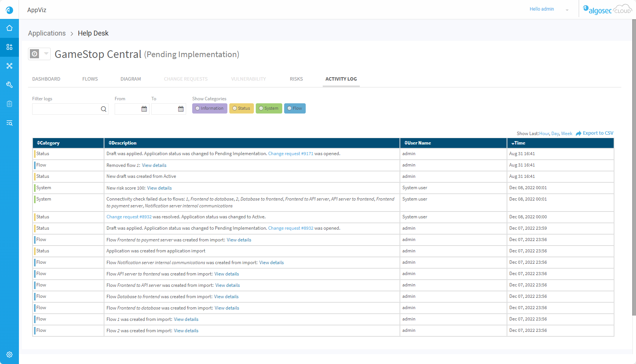This screenshot has width=636, height=364.
Task: Open Change request #9171 link
Action: [291, 154]
